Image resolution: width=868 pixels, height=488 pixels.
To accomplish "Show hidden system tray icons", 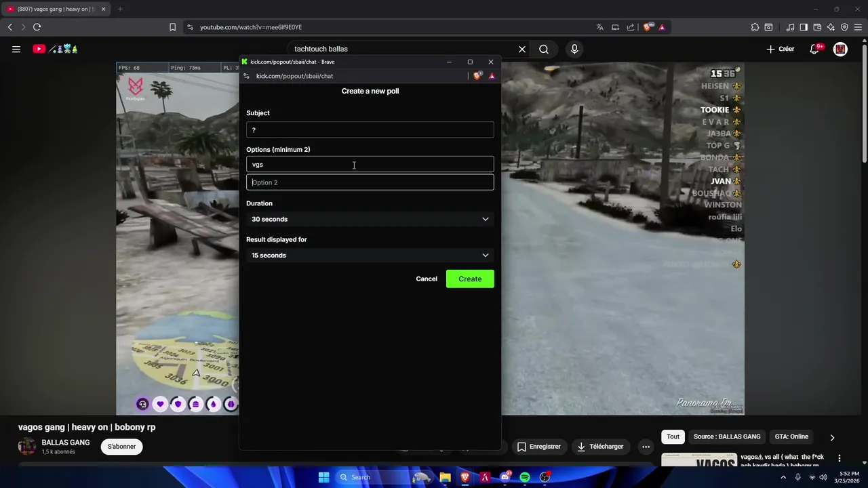I will point(783,477).
